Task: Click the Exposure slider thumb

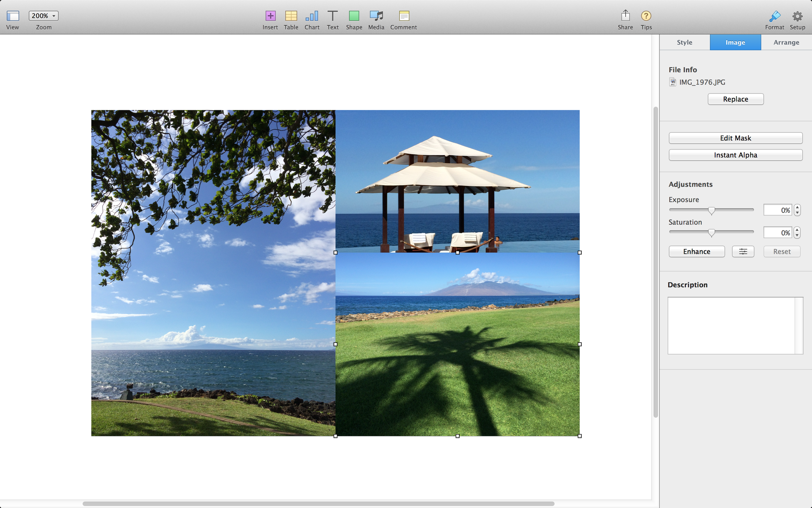Action: [x=711, y=210]
